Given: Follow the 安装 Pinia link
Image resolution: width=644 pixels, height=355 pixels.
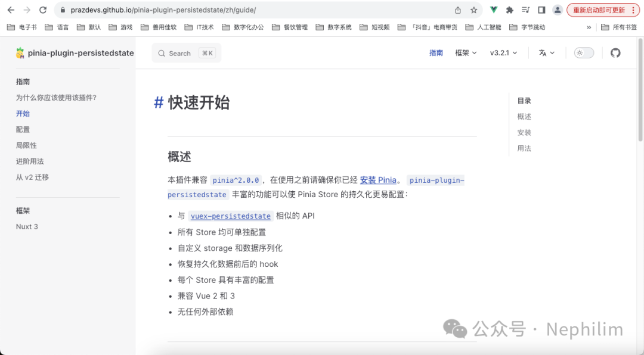Looking at the screenshot, I should [x=378, y=180].
